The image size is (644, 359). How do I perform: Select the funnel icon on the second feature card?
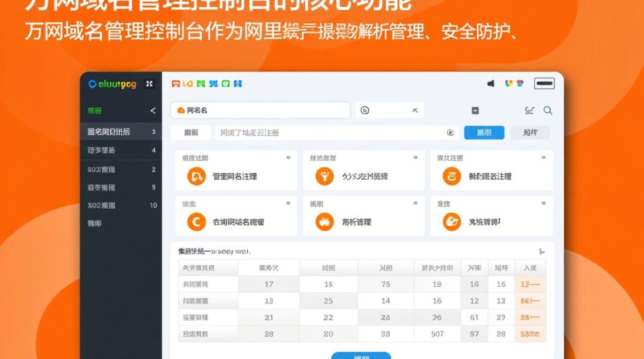click(x=325, y=176)
